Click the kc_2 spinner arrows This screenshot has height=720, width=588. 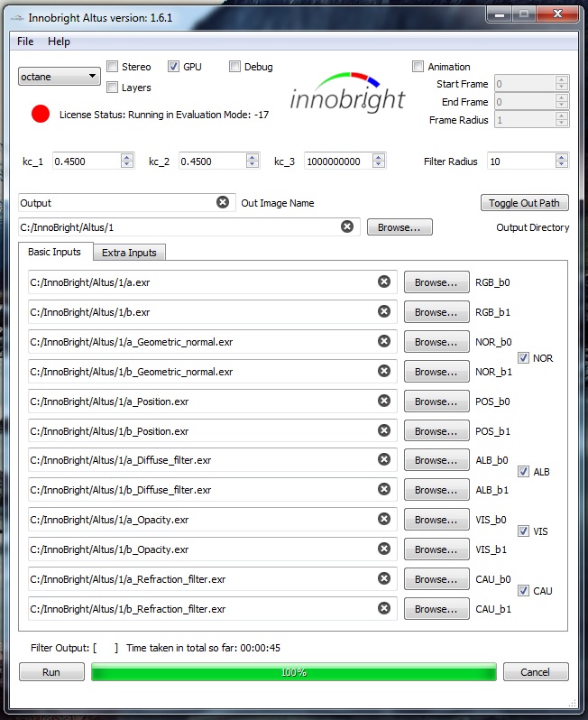(x=252, y=161)
